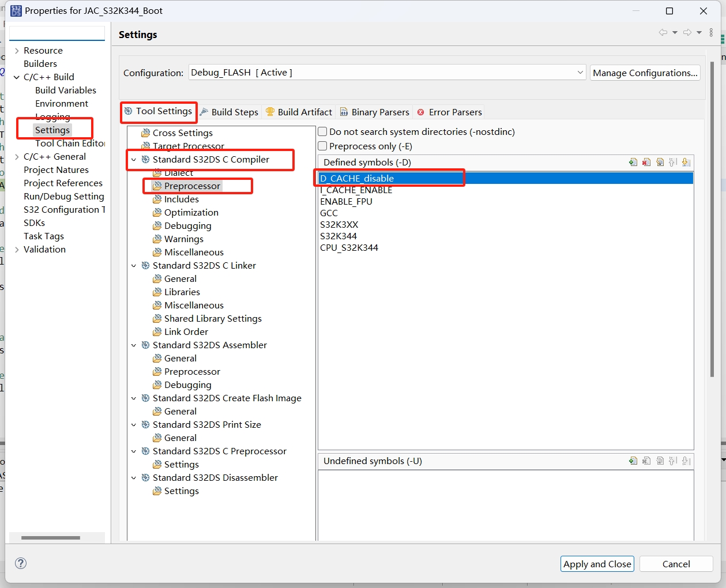Click Edit icon in Defined symbols toolbar
The height and width of the screenshot is (588, 726).
(660, 163)
